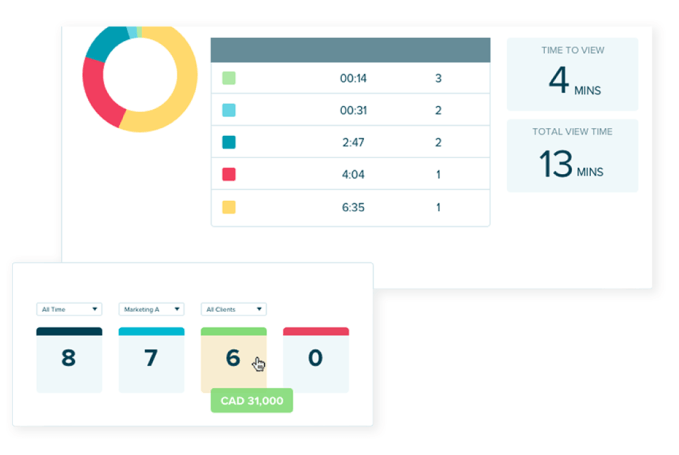Select the table row with 6:35

tap(350, 208)
